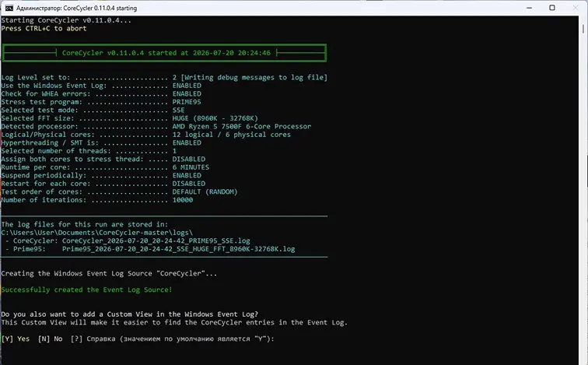Click the Successfully created Event Log Source message

click(86, 290)
